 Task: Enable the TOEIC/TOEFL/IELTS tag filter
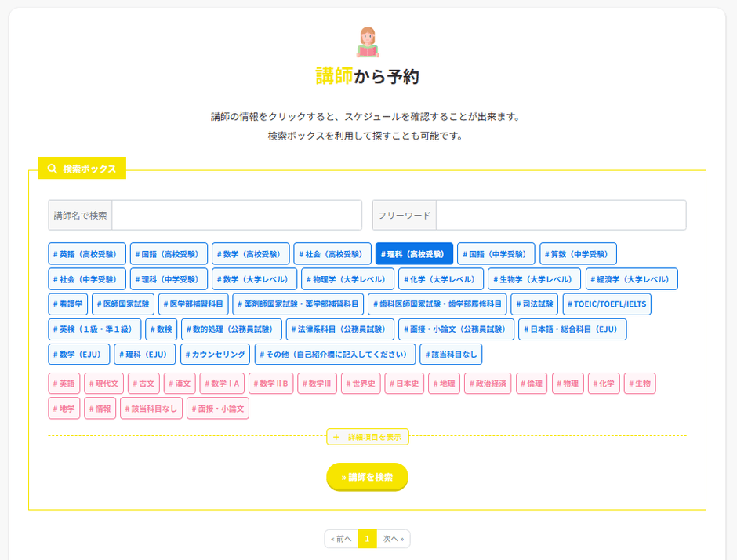coord(606,304)
